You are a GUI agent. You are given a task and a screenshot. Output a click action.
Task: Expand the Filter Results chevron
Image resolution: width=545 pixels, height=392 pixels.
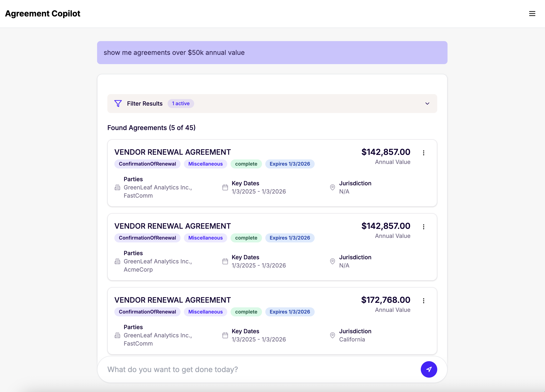[x=427, y=104]
